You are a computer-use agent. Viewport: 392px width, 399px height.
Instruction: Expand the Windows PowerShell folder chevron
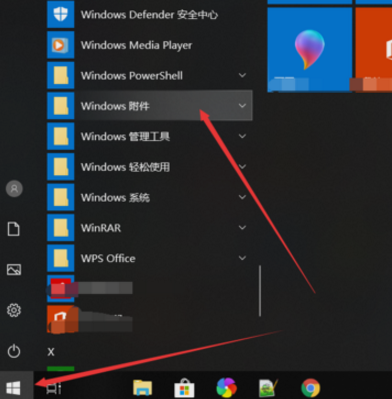tap(242, 75)
